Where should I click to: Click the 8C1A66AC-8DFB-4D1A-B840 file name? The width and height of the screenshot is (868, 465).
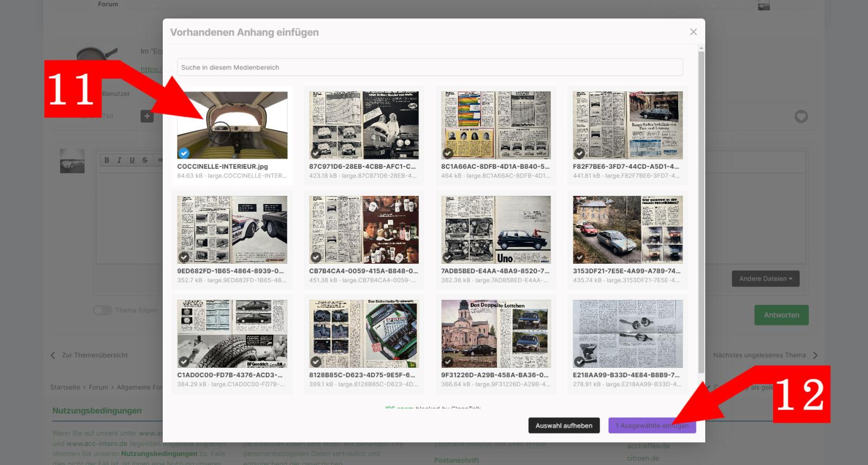[495, 167]
